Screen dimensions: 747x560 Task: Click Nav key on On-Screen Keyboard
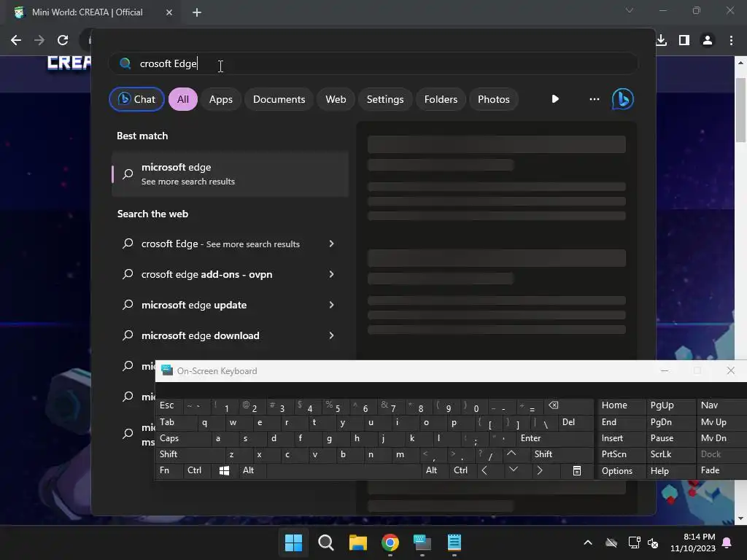(721, 405)
